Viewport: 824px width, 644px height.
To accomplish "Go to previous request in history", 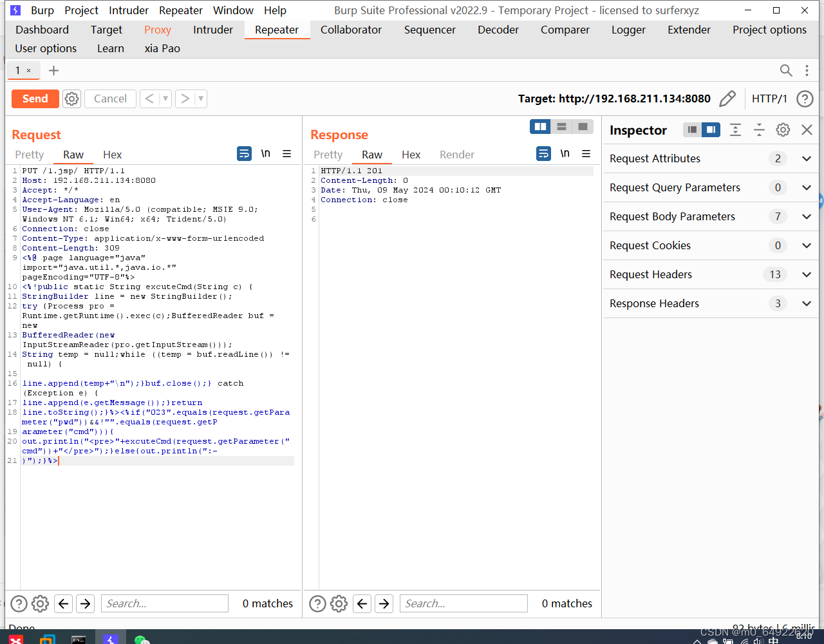I will coord(149,99).
